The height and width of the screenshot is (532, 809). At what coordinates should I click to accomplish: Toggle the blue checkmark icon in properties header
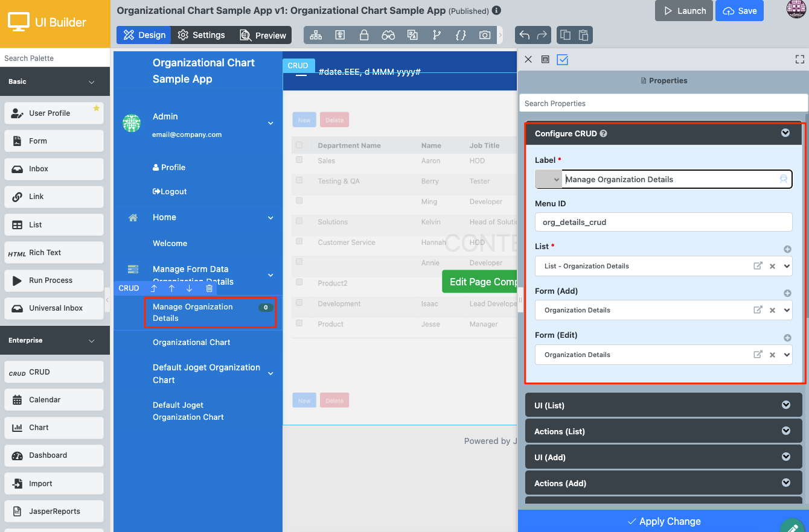(x=563, y=60)
